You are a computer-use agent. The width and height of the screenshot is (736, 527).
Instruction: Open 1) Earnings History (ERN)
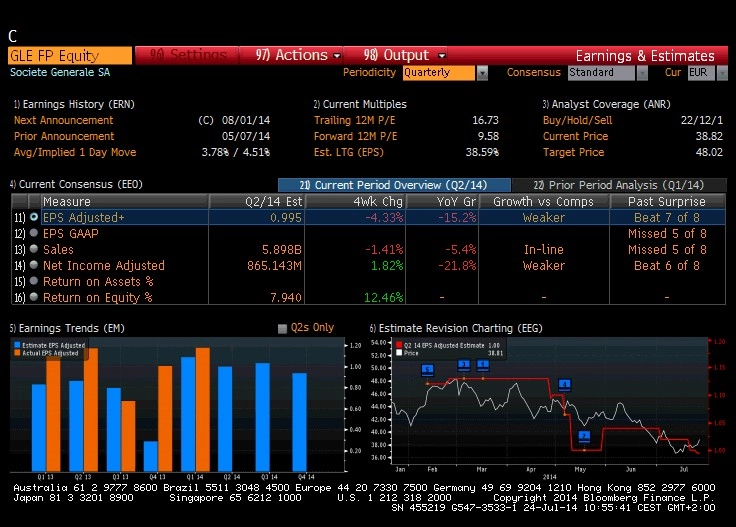click(74, 104)
